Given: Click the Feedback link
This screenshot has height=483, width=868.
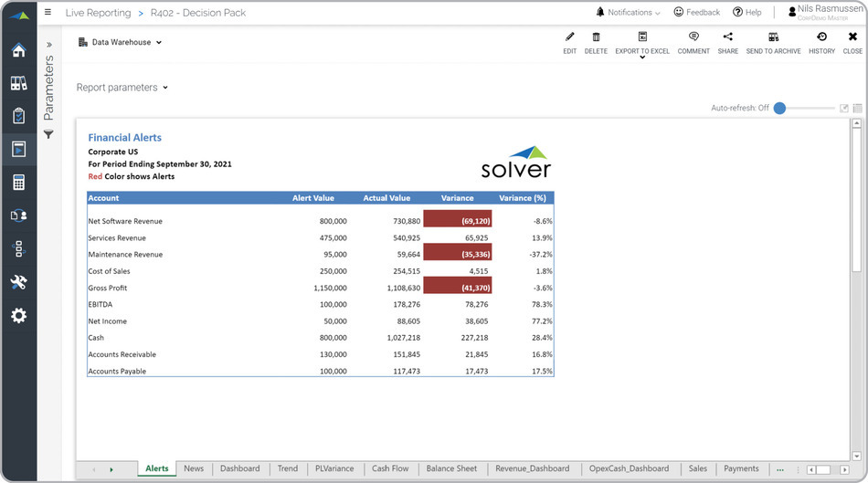Looking at the screenshot, I should 696,13.
